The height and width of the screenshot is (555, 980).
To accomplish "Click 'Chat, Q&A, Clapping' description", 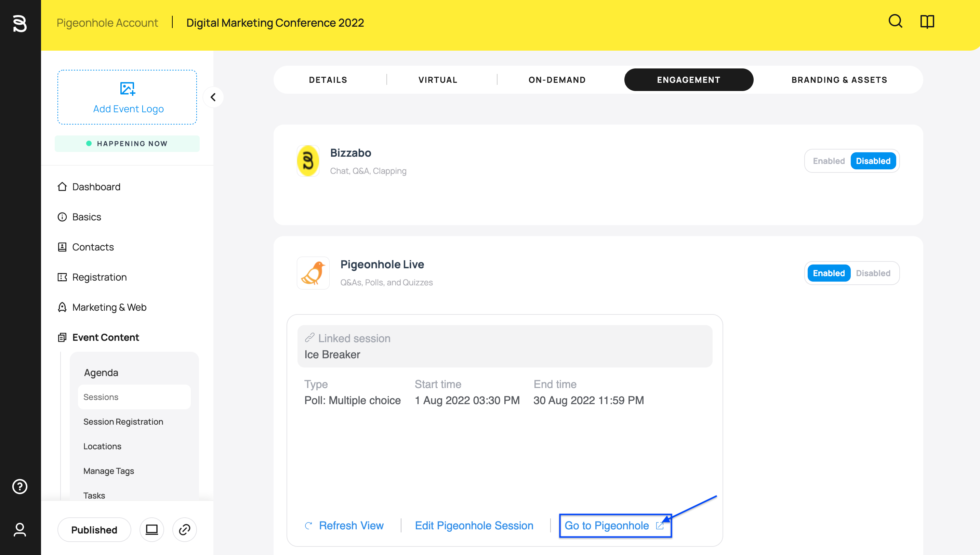I will pyautogui.click(x=368, y=171).
